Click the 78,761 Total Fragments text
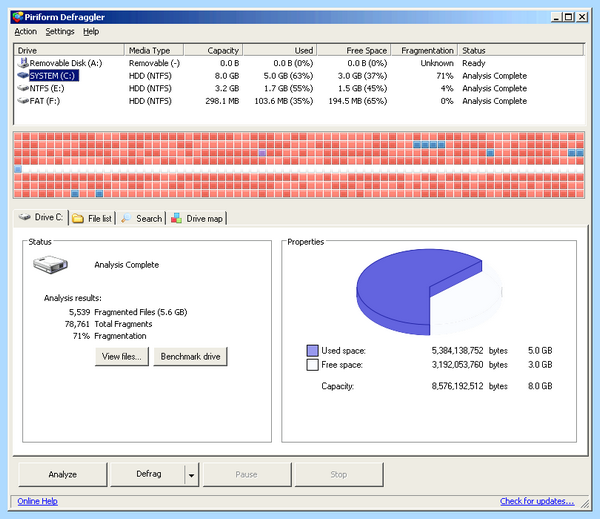The image size is (600, 519). 108,324
